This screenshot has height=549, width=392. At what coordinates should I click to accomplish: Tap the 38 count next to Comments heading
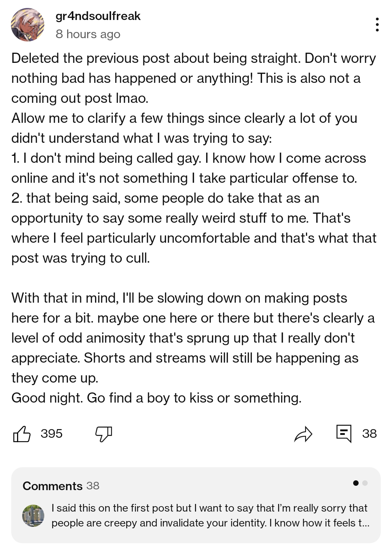[93, 486]
